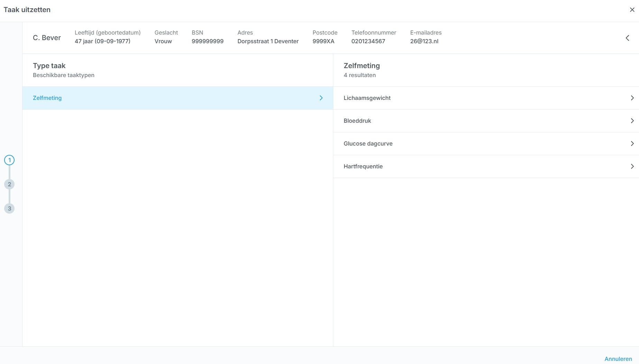Select Hartfrequentie from the list
Image resolution: width=639 pixels, height=364 pixels.
coord(363,167)
